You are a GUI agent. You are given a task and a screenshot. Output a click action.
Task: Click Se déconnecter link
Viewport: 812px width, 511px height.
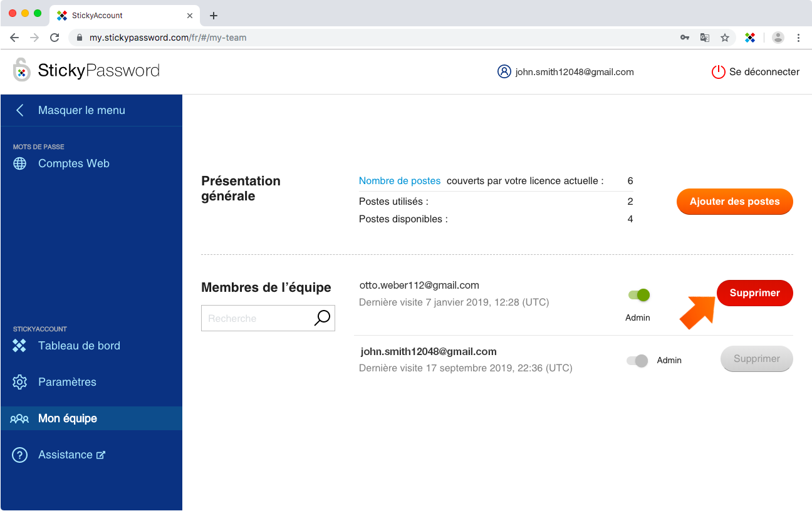pyautogui.click(x=764, y=72)
